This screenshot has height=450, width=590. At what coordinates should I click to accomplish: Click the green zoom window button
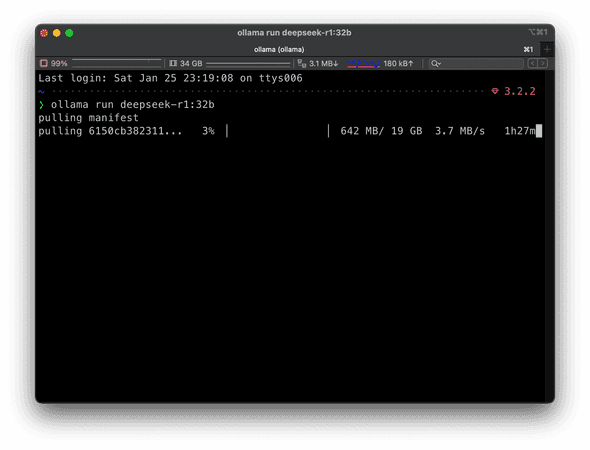click(69, 33)
